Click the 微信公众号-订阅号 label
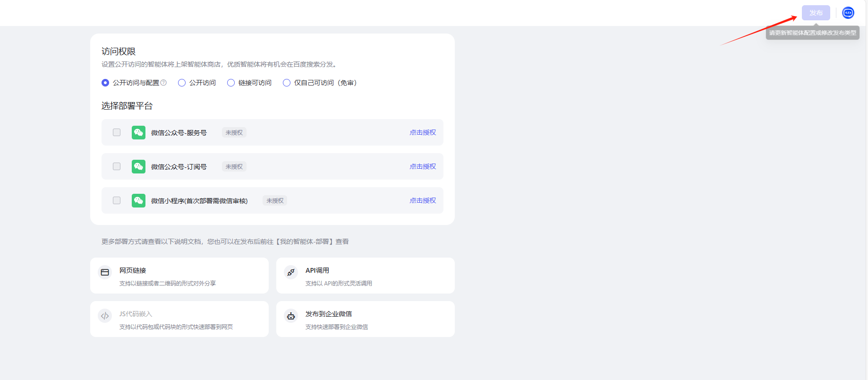Image resolution: width=868 pixels, height=380 pixels. (179, 167)
